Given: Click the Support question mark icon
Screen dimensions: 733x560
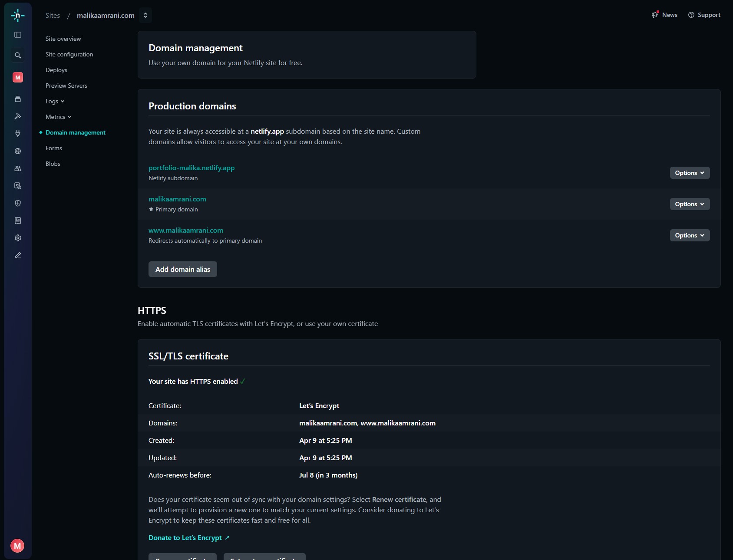Looking at the screenshot, I should tap(691, 15).
